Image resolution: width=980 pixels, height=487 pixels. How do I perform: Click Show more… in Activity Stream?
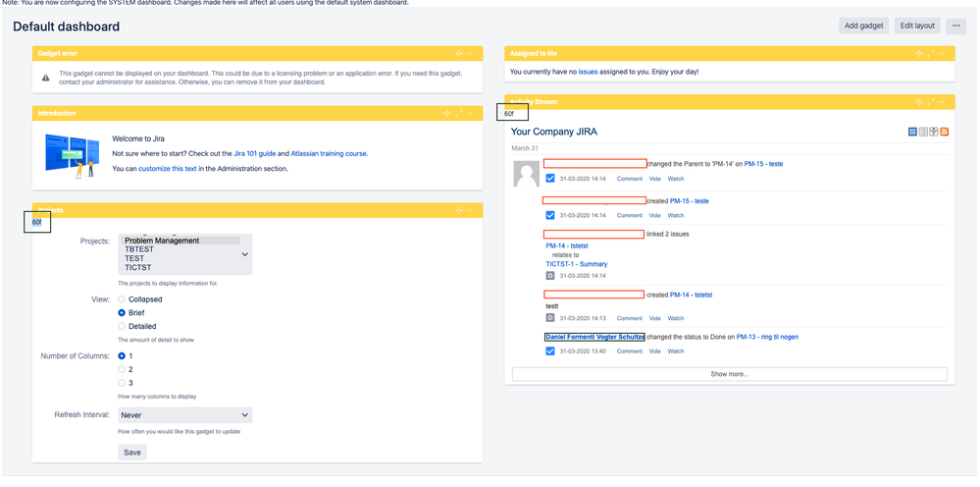tap(730, 374)
